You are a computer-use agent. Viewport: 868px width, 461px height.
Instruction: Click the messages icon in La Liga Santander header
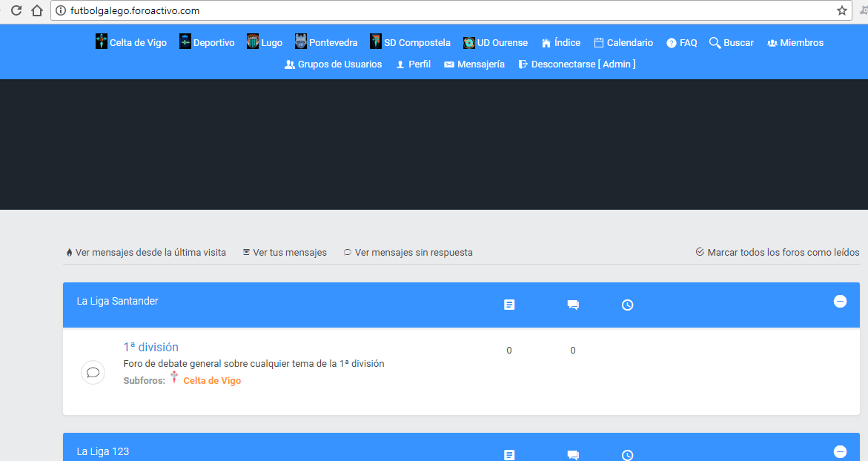point(573,305)
